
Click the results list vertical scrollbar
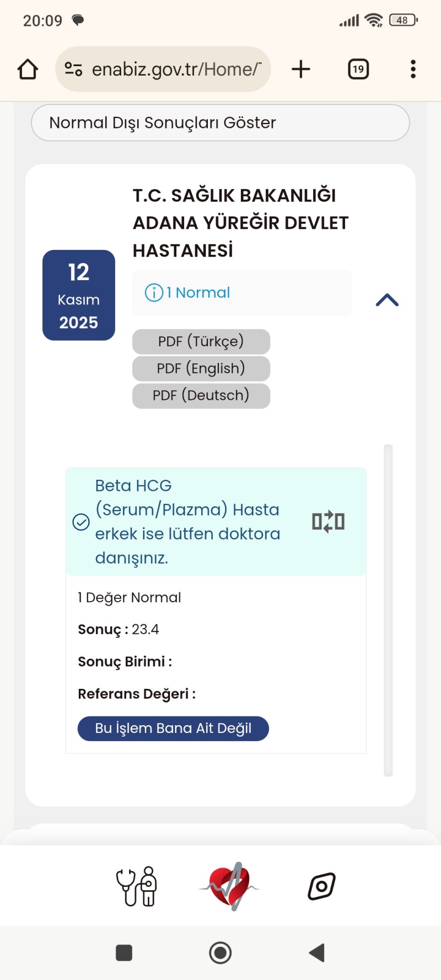coord(388,610)
